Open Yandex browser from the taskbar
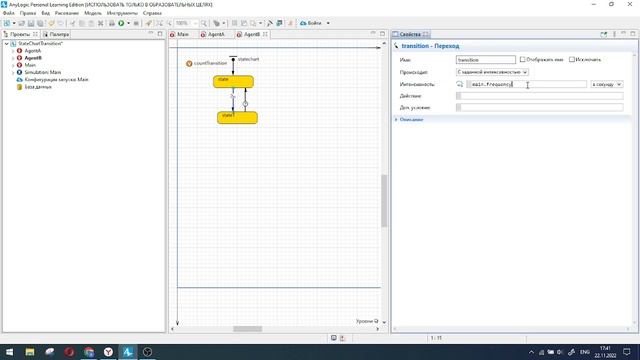Viewport: 640px width, 360px height. [108, 352]
